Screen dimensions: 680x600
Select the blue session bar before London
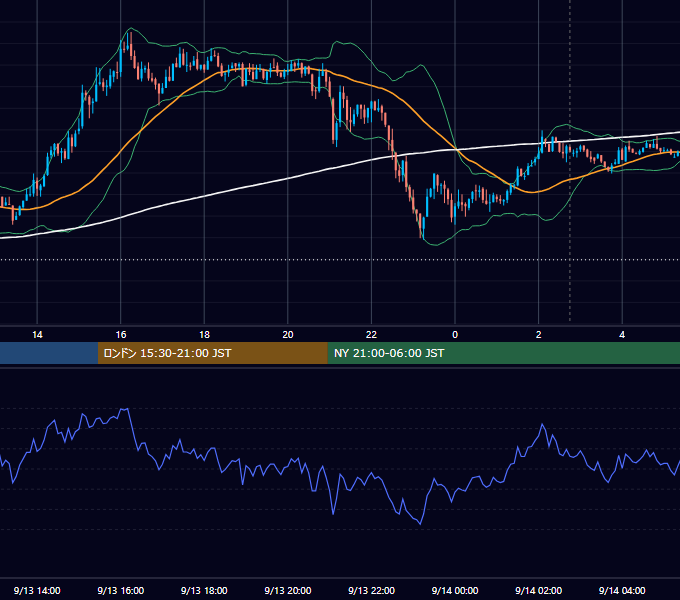(49, 353)
